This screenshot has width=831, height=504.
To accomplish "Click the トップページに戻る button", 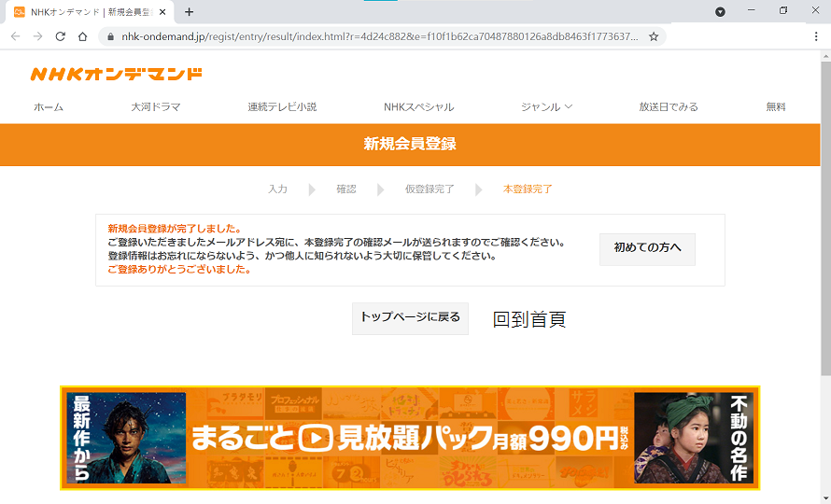I will click(410, 318).
